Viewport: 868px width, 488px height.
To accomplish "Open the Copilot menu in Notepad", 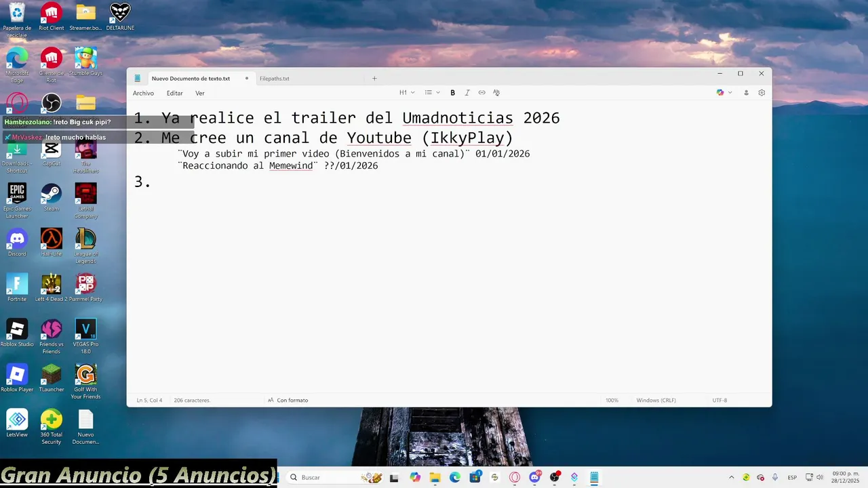I will pyautogui.click(x=724, y=93).
